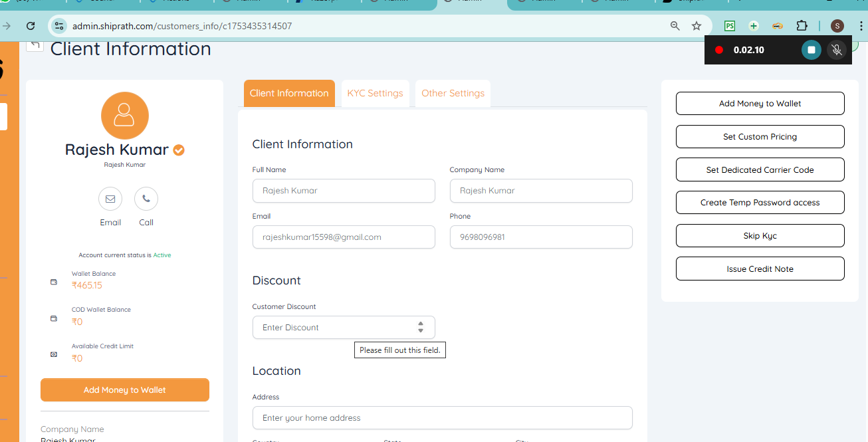Open the Chrome profile avatar S
Image resolution: width=868 pixels, height=442 pixels.
point(837,26)
